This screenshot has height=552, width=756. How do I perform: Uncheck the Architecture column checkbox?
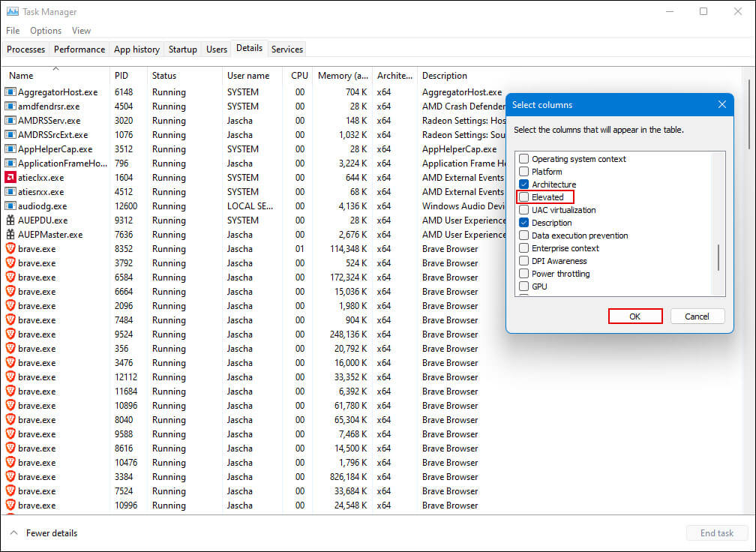(x=523, y=184)
